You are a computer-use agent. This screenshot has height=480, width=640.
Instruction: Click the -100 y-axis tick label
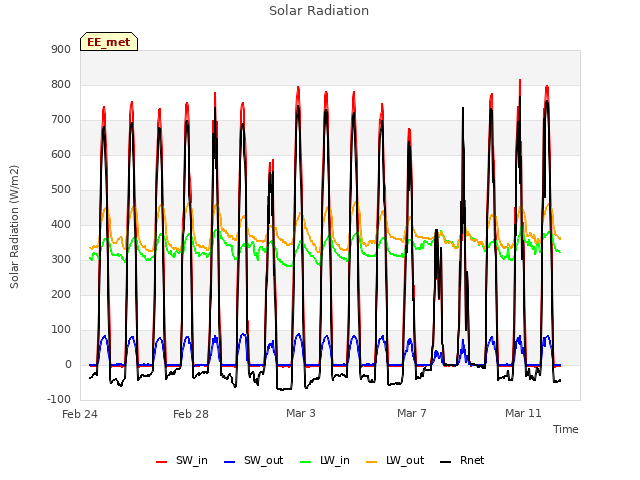point(59,399)
